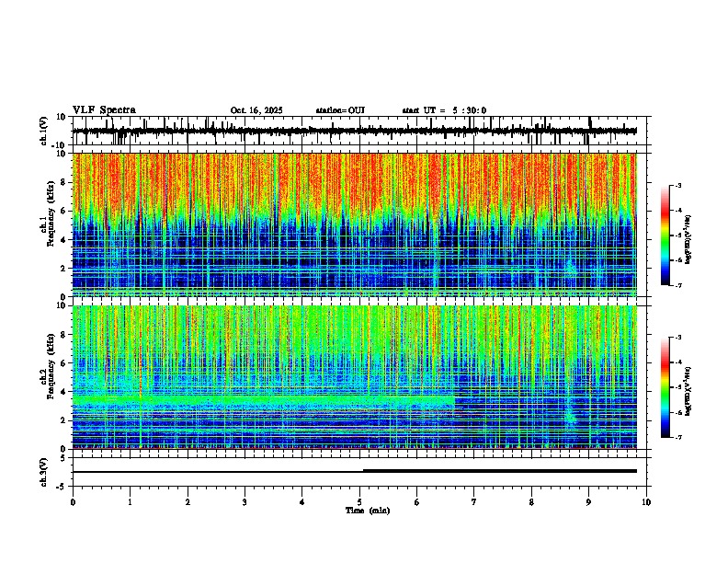Select the date "Oct. 16, 2025"
Image resolution: width=728 pixels, height=563 pixels.
pos(256,110)
